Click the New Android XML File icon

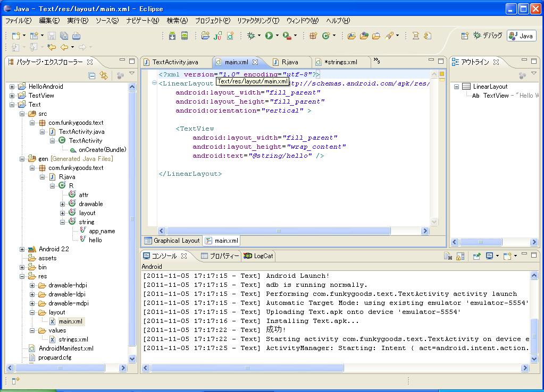click(x=230, y=36)
